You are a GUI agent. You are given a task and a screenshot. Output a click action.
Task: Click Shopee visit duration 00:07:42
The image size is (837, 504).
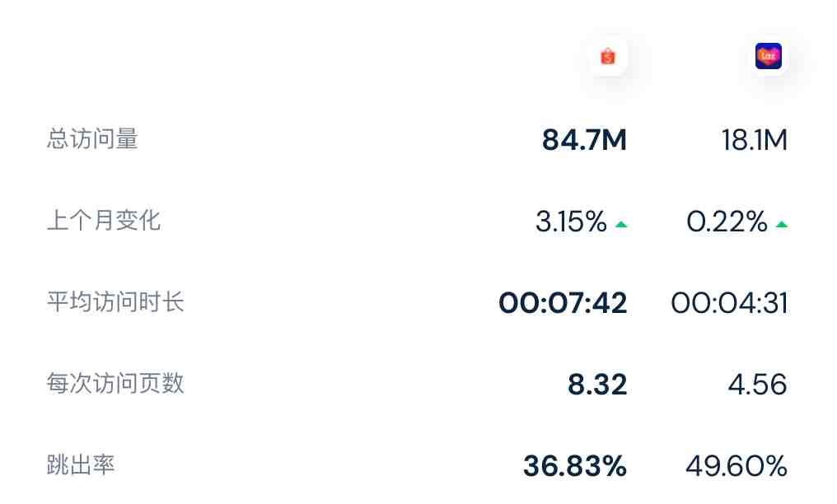(x=563, y=303)
